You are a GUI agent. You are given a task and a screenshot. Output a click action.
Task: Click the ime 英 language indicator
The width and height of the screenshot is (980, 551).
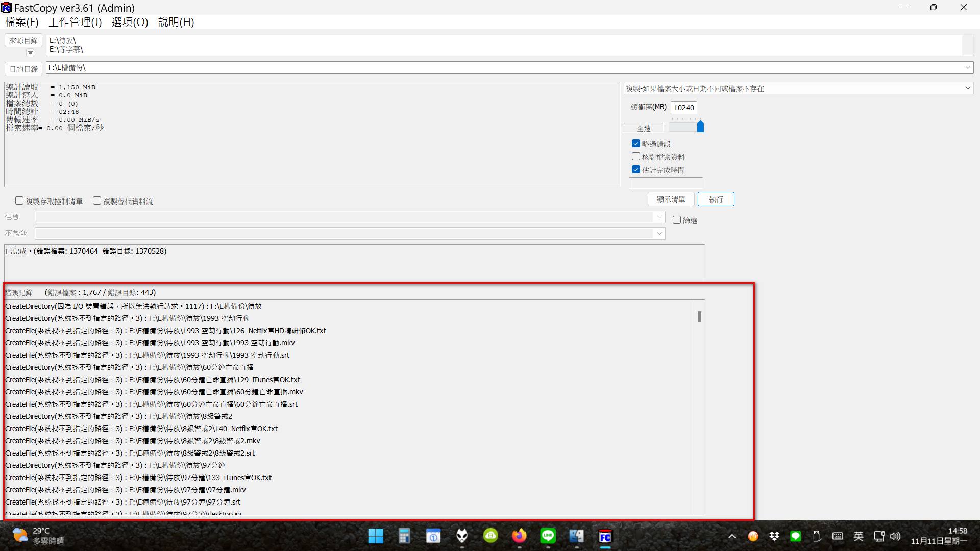click(x=859, y=536)
